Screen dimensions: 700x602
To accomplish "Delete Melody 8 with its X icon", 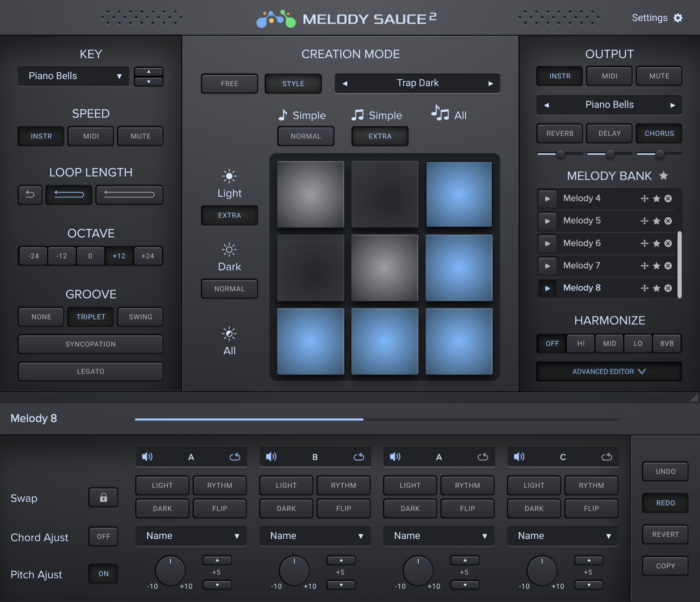I will [x=668, y=288].
